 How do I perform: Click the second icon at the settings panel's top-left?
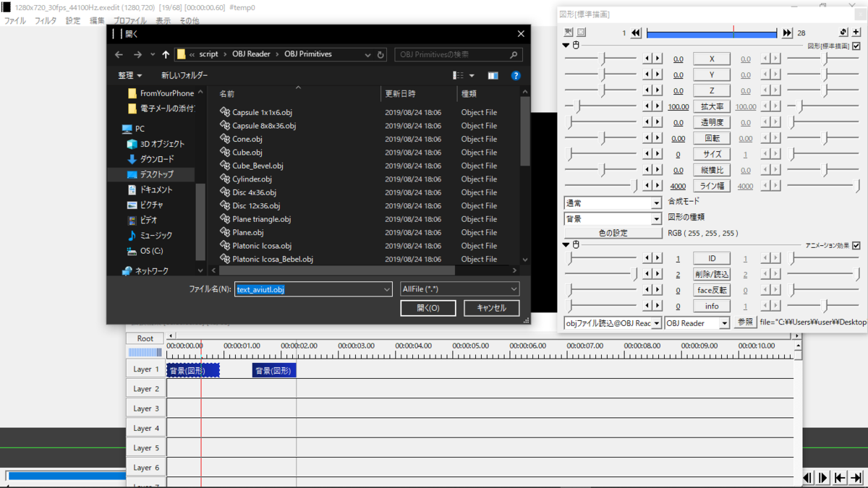pos(582,33)
